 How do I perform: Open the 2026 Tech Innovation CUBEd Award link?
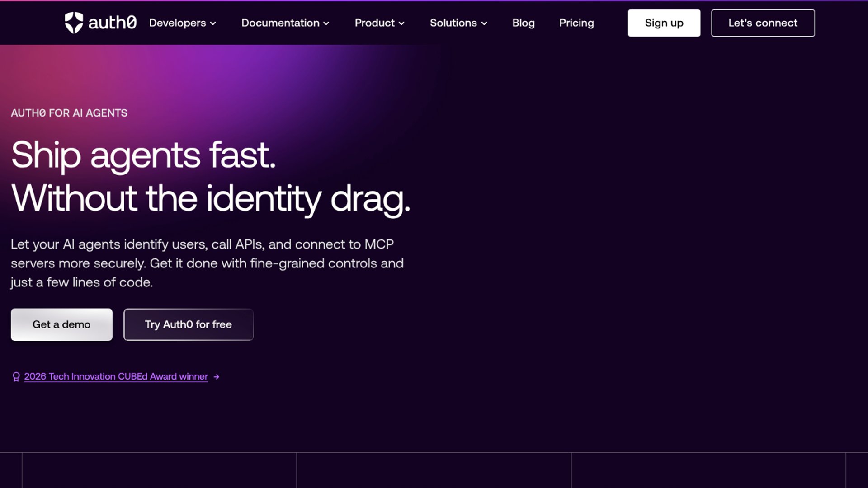coord(116,377)
